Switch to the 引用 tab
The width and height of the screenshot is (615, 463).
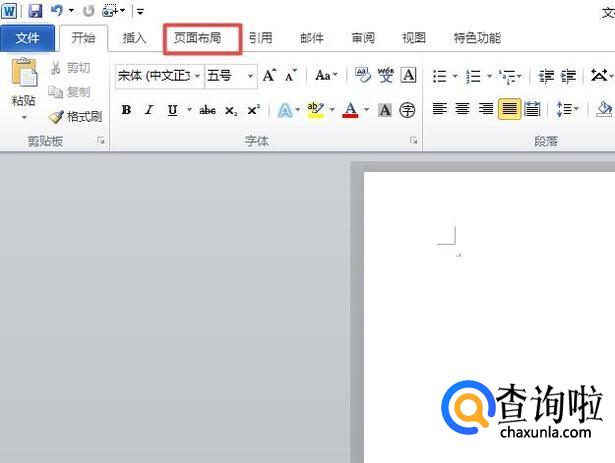tap(260, 38)
